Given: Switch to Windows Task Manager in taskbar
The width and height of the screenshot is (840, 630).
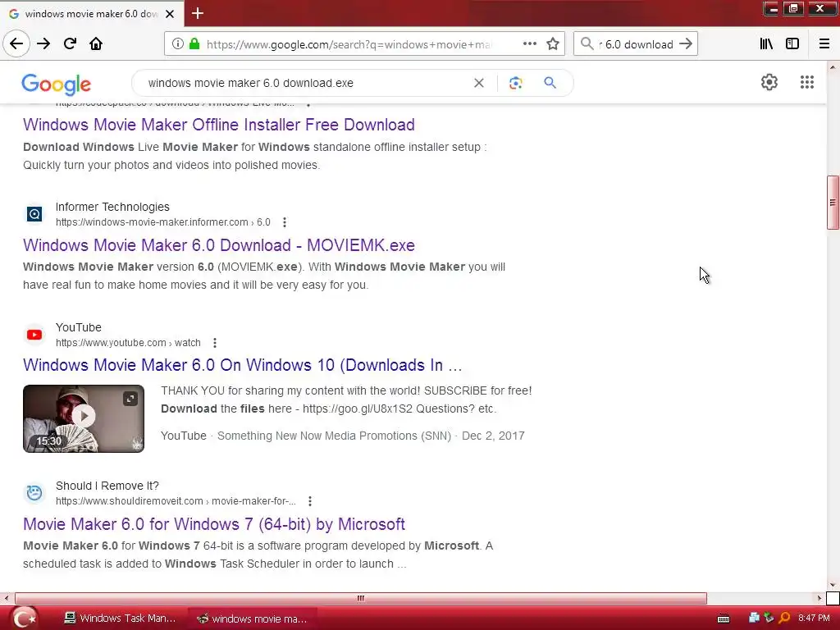Looking at the screenshot, I should point(120,619).
